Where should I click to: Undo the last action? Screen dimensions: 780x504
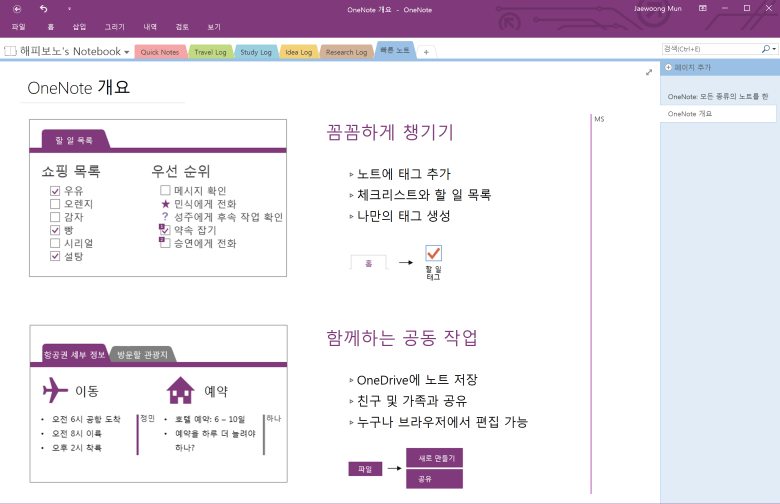(43, 9)
